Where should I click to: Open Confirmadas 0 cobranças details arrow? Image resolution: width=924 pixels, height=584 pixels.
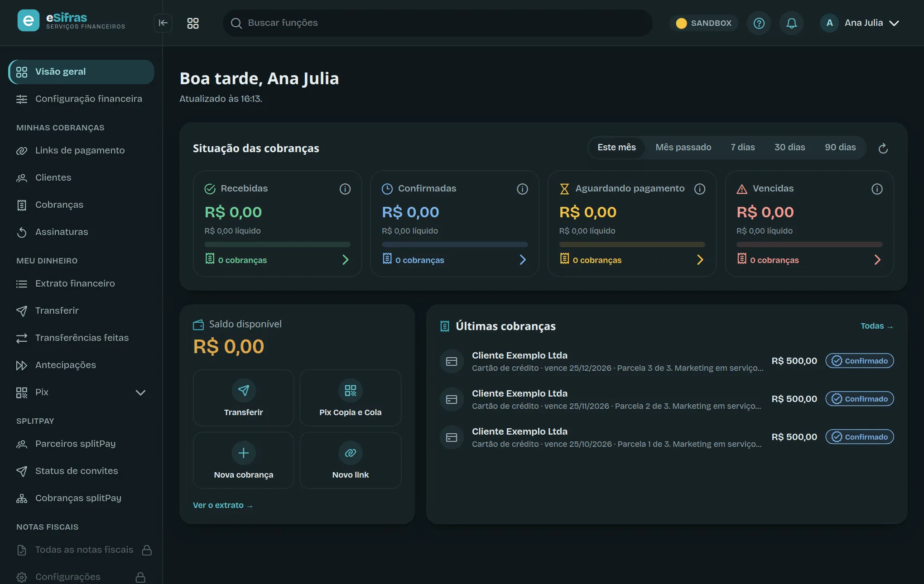coord(523,260)
